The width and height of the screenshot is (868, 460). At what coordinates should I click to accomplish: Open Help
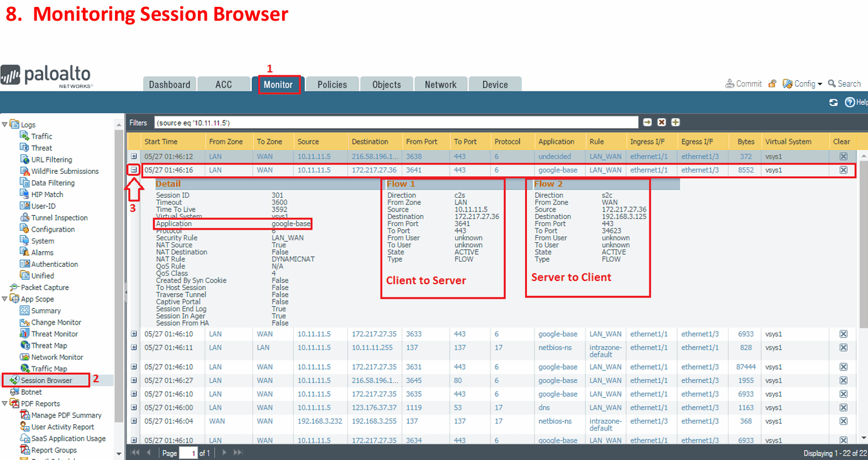coord(856,102)
